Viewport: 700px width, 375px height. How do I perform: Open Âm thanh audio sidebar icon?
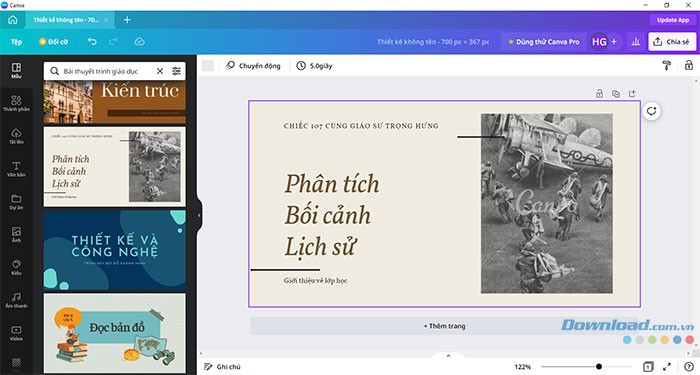pos(16,300)
